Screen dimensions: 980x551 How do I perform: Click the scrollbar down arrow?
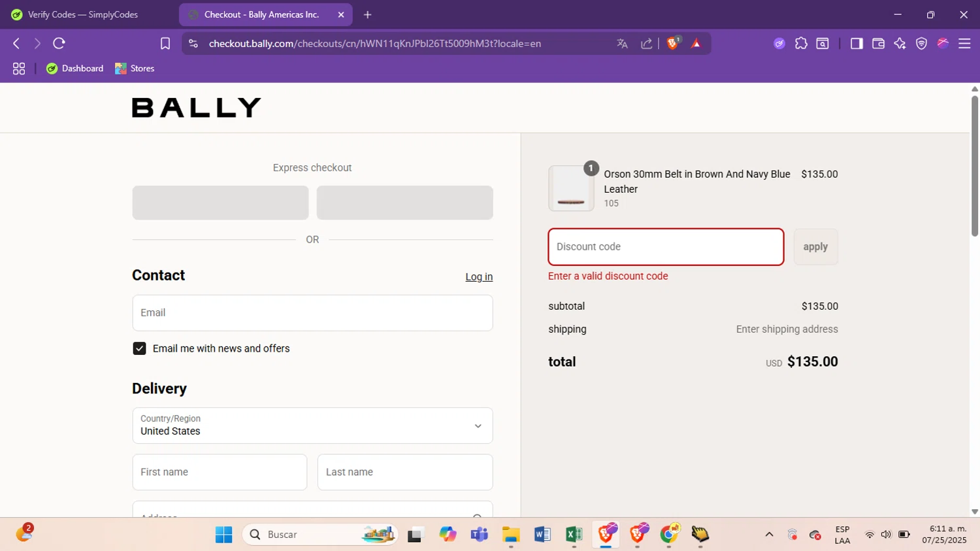point(975,512)
